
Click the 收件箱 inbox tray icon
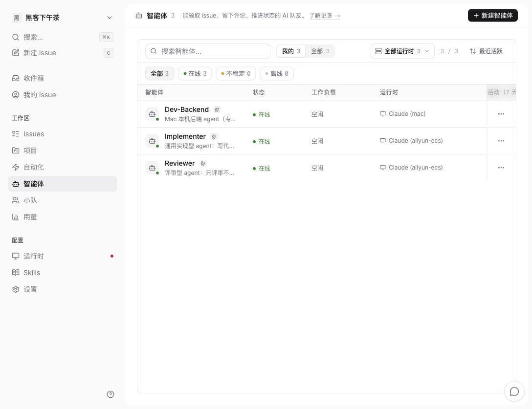(x=16, y=78)
